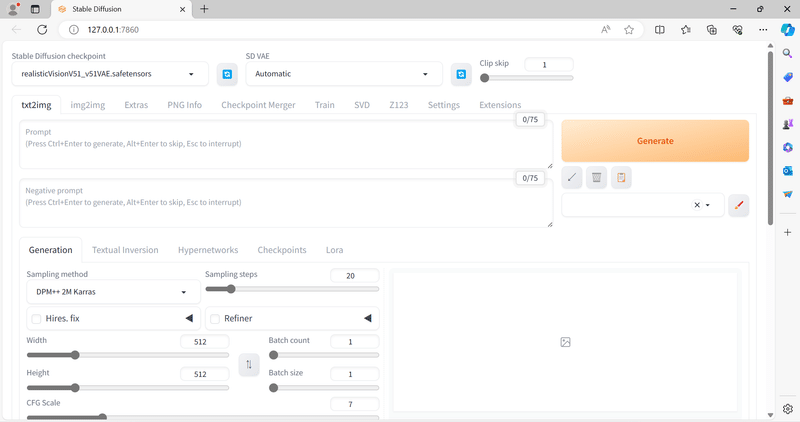Refresh the browser page
Image resolution: width=800 pixels, height=422 pixels.
point(42,30)
